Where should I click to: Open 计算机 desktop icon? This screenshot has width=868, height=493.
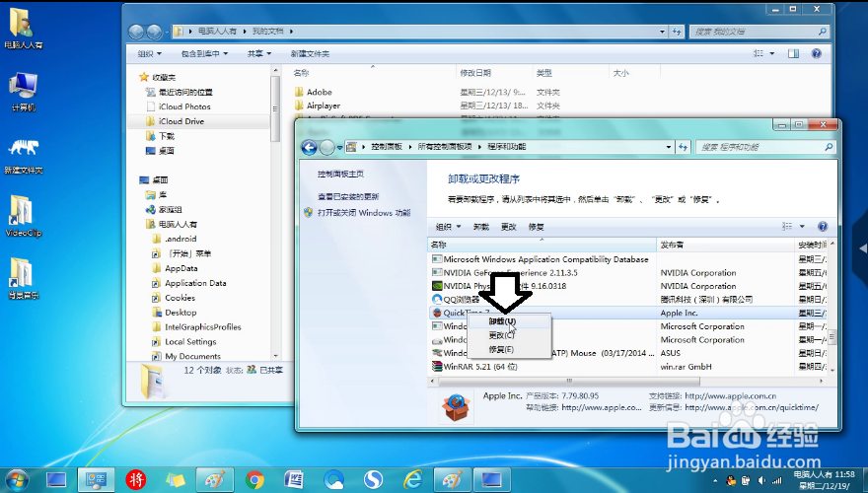[x=24, y=92]
